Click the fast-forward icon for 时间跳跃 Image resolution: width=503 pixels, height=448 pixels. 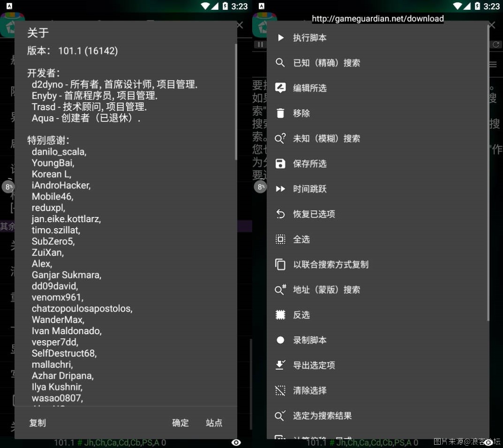point(280,189)
